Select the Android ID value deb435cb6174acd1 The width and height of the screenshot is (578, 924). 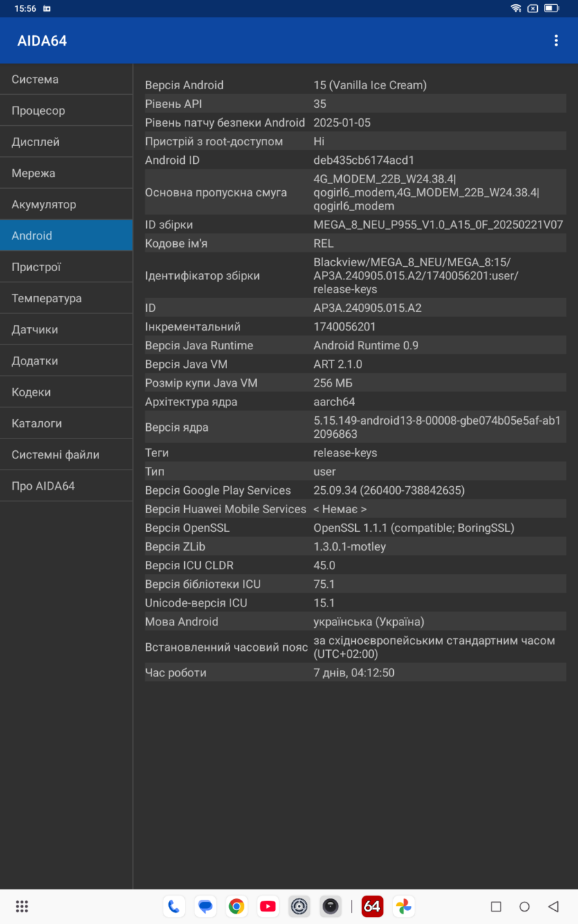pos(364,160)
